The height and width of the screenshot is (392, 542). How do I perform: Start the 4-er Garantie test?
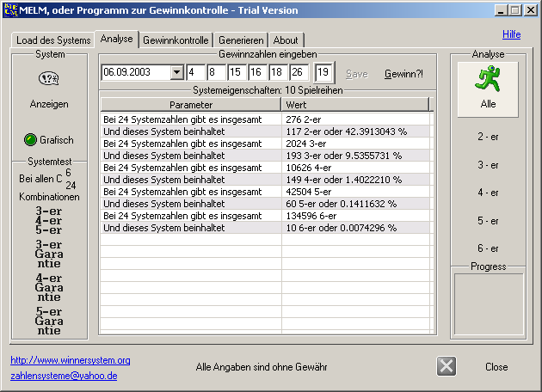coord(49,287)
